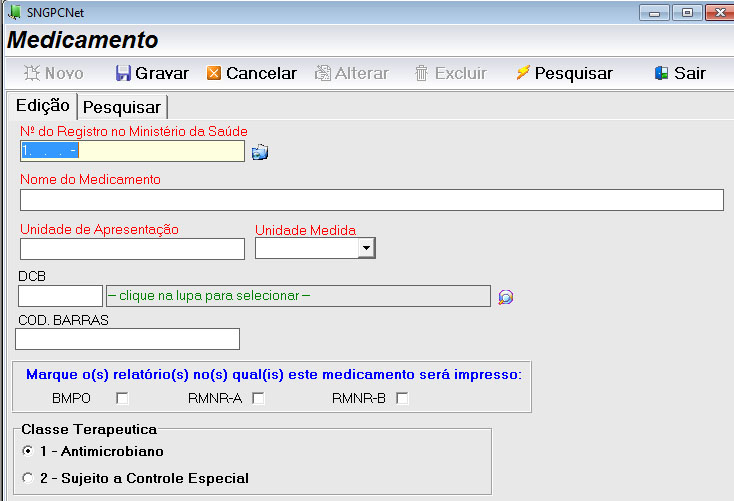Click the Nome do Medicamento field
Screen dimensions: 734x501
click(371, 200)
